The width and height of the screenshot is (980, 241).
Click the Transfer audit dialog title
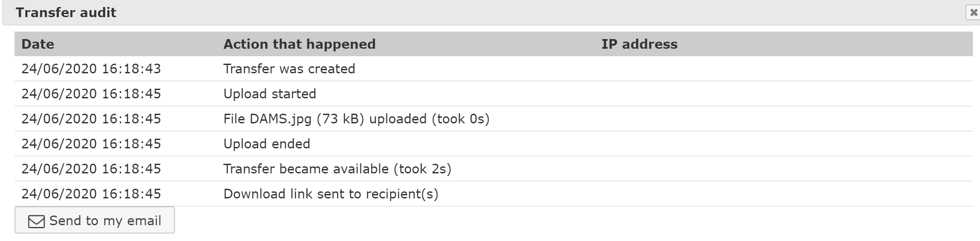click(66, 13)
